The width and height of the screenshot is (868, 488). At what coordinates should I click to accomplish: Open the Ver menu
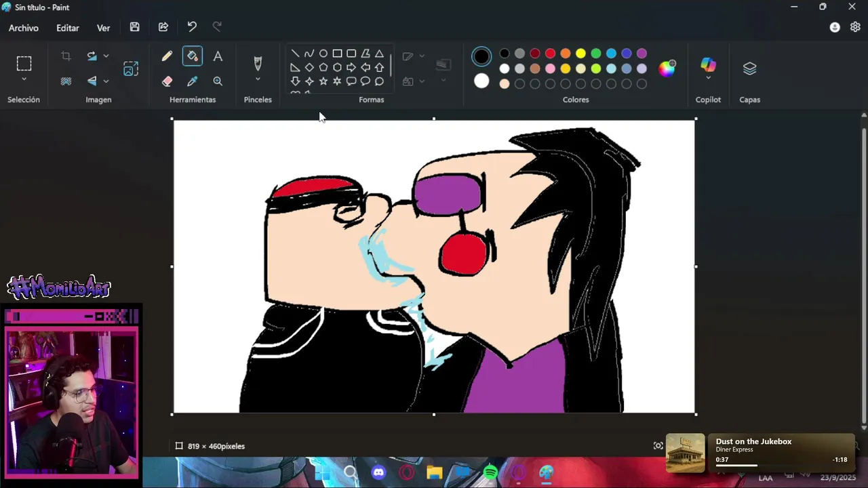point(103,28)
